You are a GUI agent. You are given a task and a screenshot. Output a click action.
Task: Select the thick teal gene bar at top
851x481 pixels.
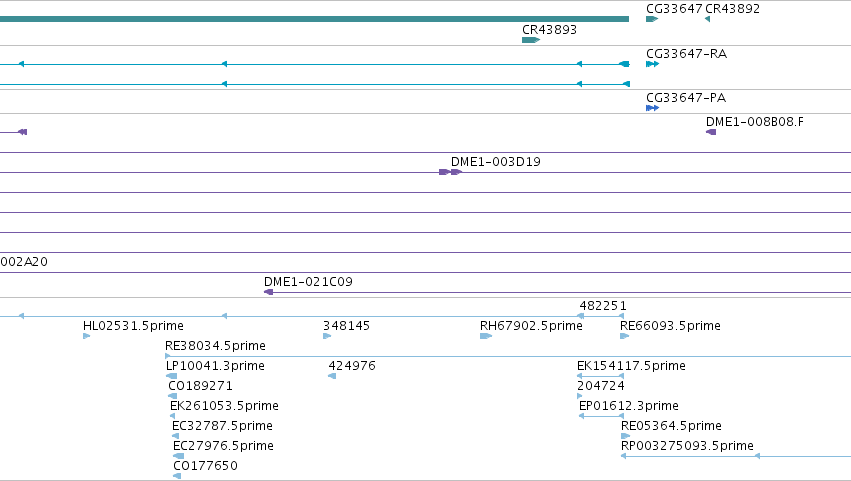(x=314, y=19)
